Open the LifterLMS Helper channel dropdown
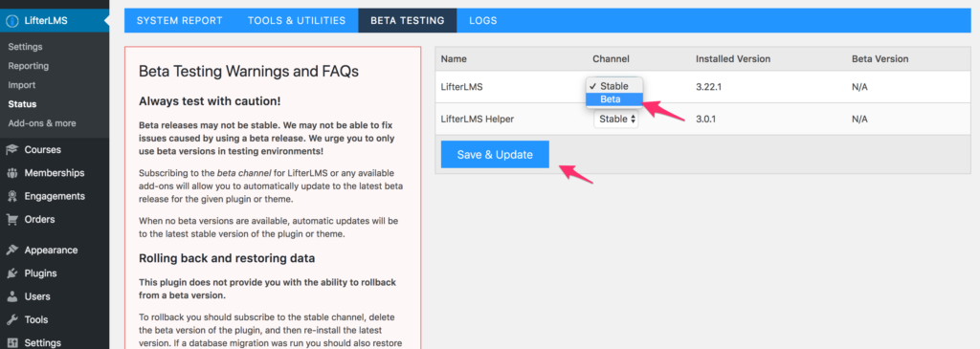Image resolution: width=980 pixels, height=349 pixels. pyautogui.click(x=616, y=119)
